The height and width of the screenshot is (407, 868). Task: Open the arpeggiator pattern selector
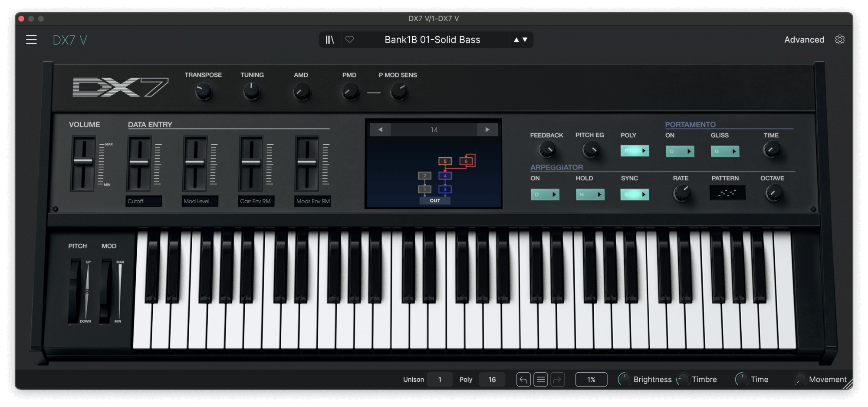[727, 193]
